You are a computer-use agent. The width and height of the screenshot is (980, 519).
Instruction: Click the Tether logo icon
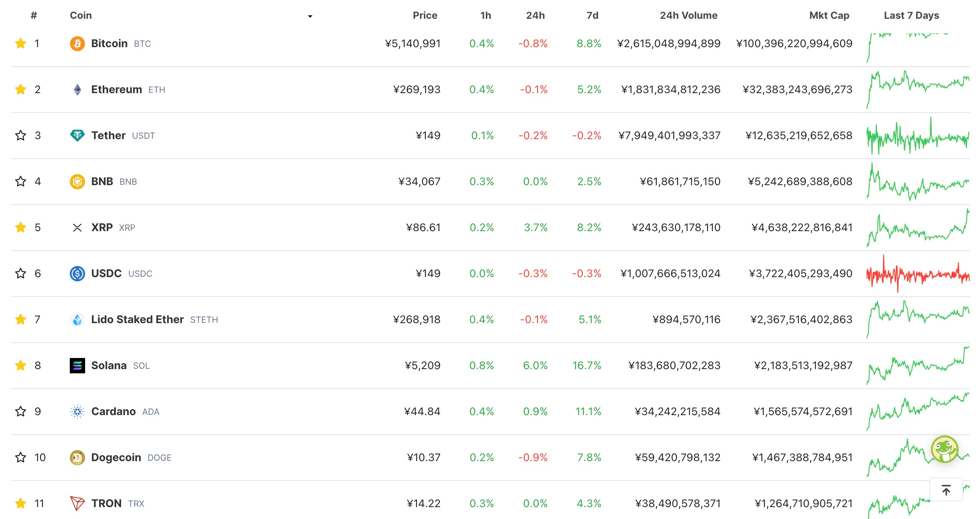pos(77,136)
